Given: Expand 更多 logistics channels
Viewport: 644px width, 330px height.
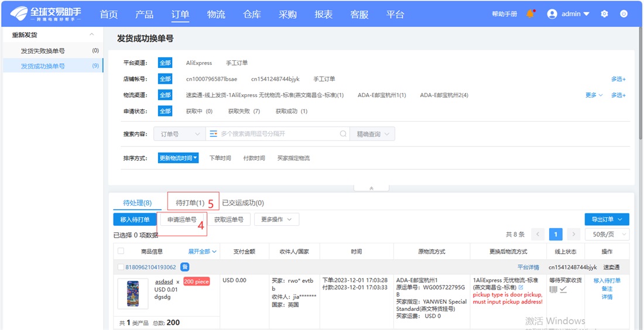Looking at the screenshot, I should tap(594, 95).
